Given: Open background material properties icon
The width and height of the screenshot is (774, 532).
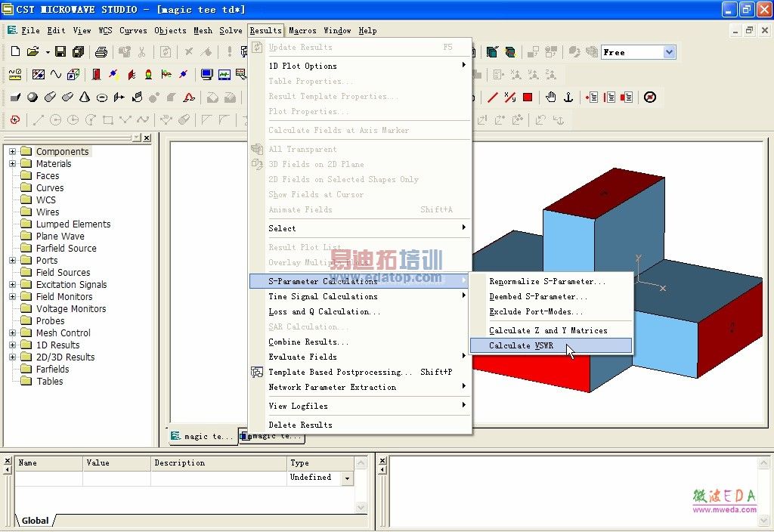Looking at the screenshot, I should pyautogui.click(x=38, y=75).
